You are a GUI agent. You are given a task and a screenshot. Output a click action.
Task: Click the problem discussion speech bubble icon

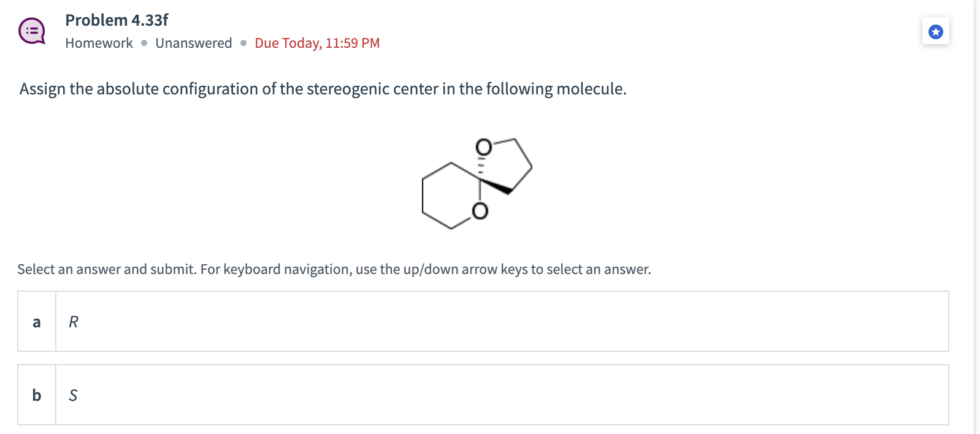33,31
